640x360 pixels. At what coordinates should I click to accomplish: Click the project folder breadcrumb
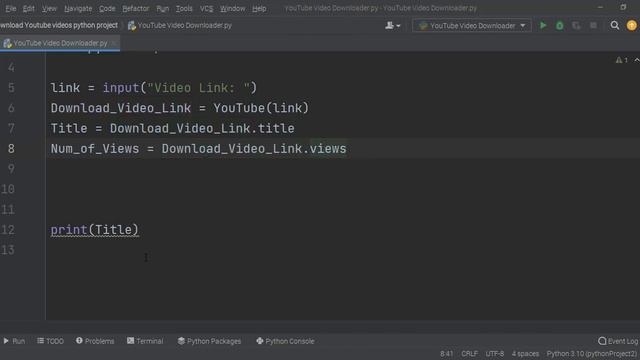(59, 25)
